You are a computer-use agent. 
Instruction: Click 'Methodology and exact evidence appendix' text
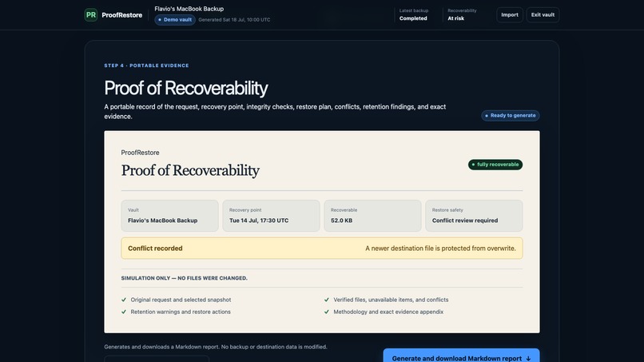click(388, 312)
